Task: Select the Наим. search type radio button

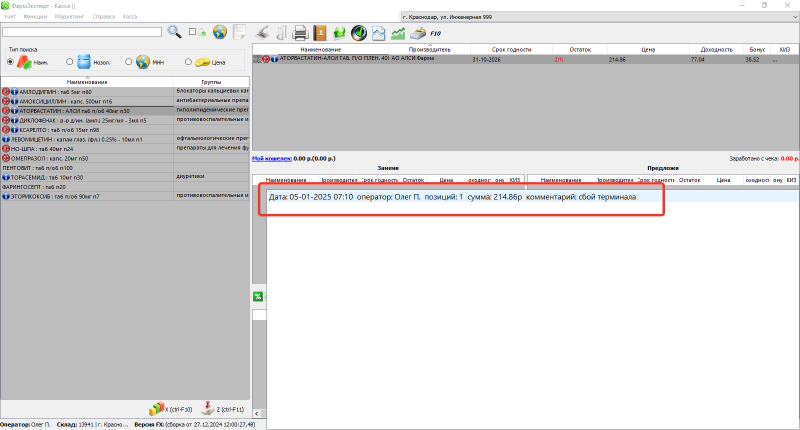Action: tap(10, 62)
